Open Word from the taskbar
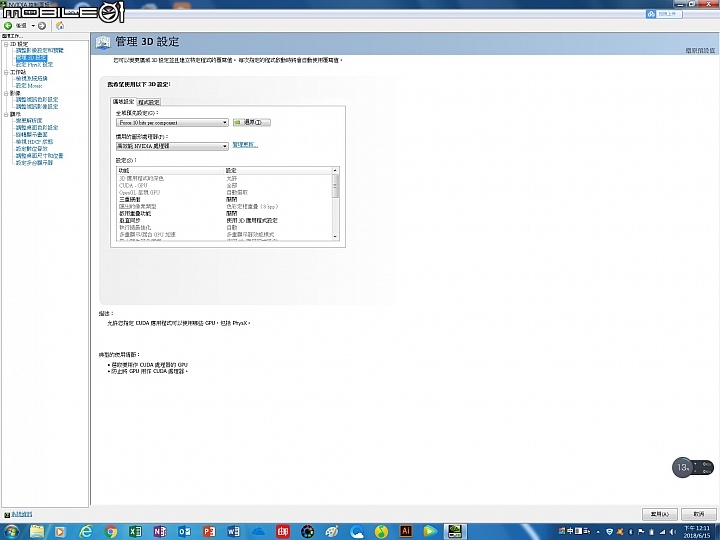The height and width of the screenshot is (540, 720). 233,531
